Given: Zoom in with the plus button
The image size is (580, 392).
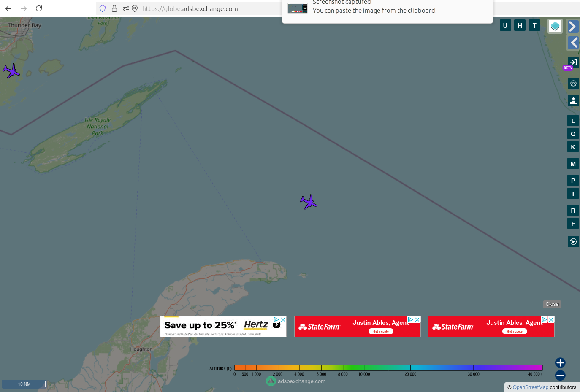Looking at the screenshot, I should [x=560, y=363].
